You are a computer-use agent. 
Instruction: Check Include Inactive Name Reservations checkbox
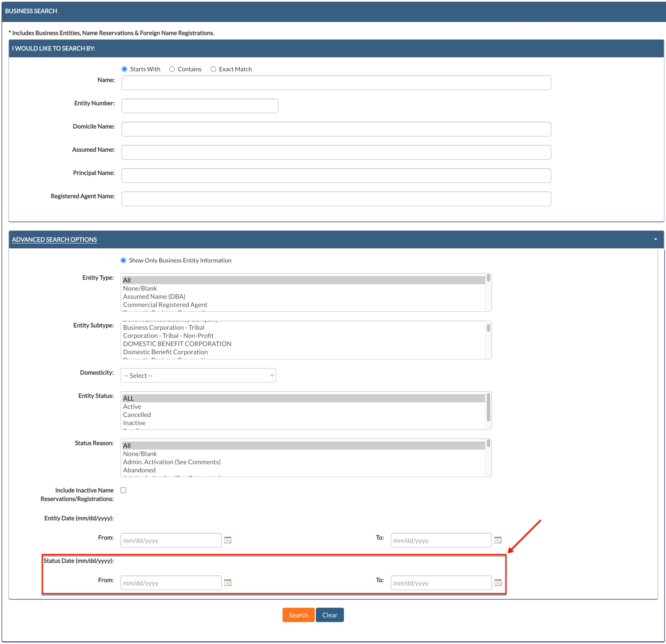(123, 490)
